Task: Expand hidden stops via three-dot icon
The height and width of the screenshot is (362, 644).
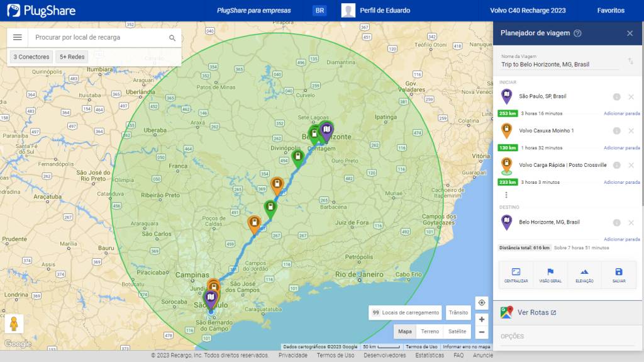Action: point(506,195)
